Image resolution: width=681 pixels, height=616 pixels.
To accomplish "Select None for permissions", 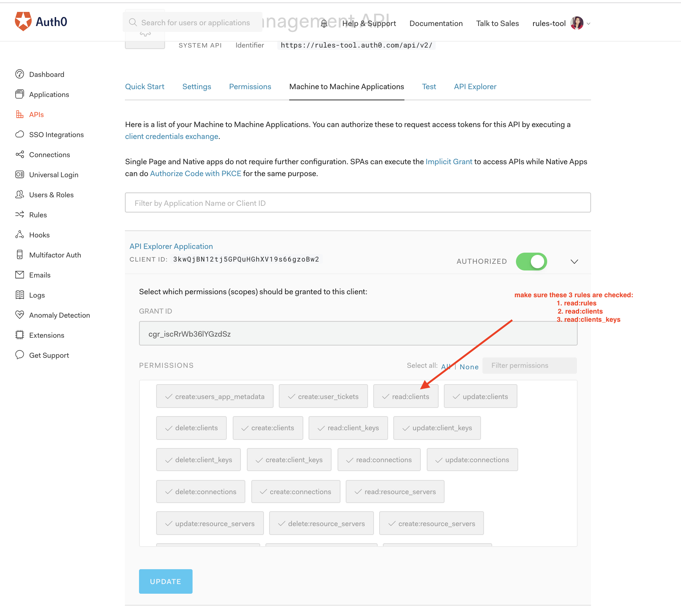I will coord(469,367).
